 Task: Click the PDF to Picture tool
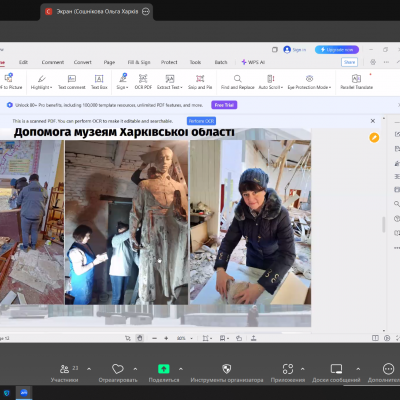(10, 82)
